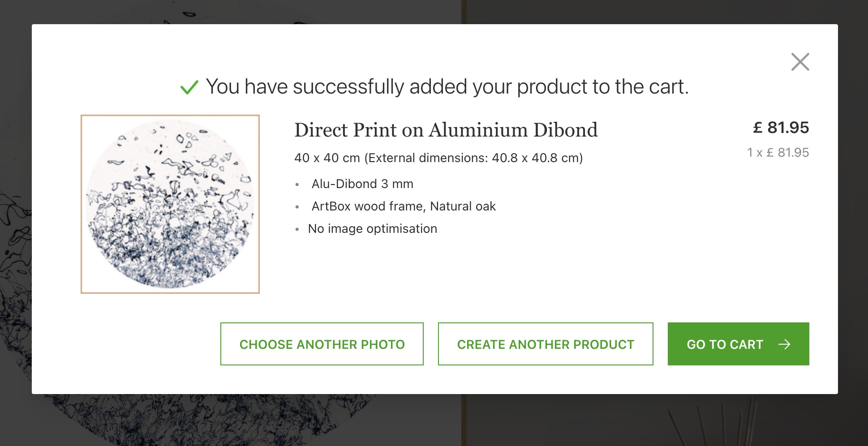Click the bullet point before No image optimisation
The image size is (868, 446).
[x=297, y=229]
